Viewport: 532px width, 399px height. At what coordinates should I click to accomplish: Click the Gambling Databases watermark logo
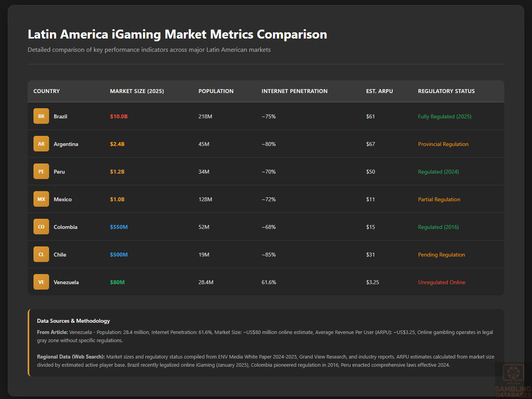pyautogui.click(x=513, y=380)
